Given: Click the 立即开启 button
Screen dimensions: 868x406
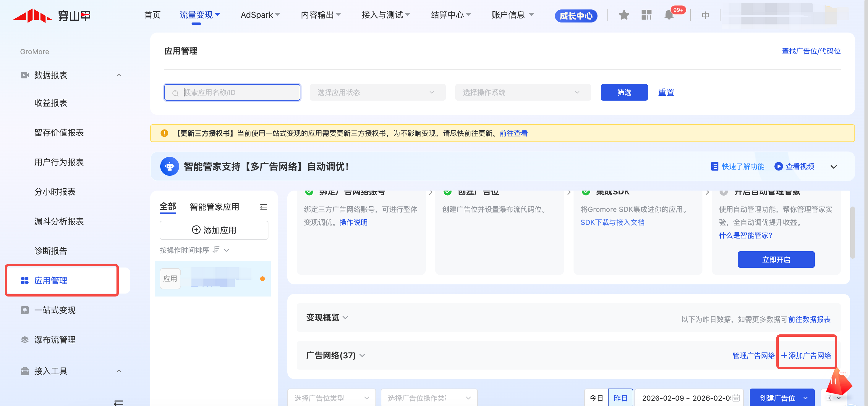Looking at the screenshot, I should (x=776, y=260).
